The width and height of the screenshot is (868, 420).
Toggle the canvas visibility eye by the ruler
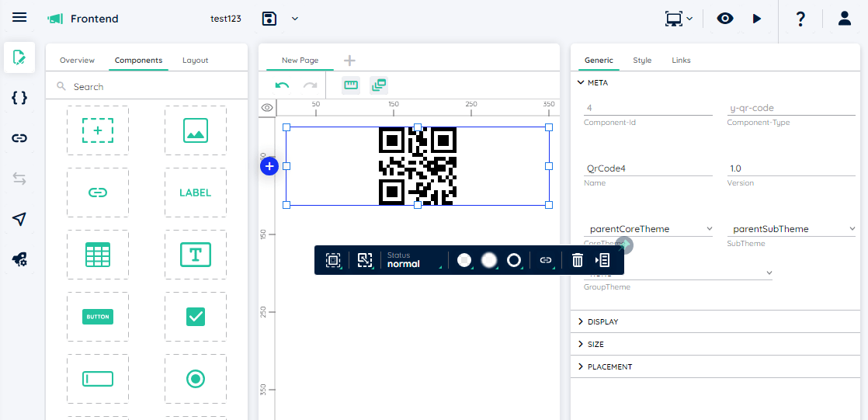pyautogui.click(x=267, y=107)
